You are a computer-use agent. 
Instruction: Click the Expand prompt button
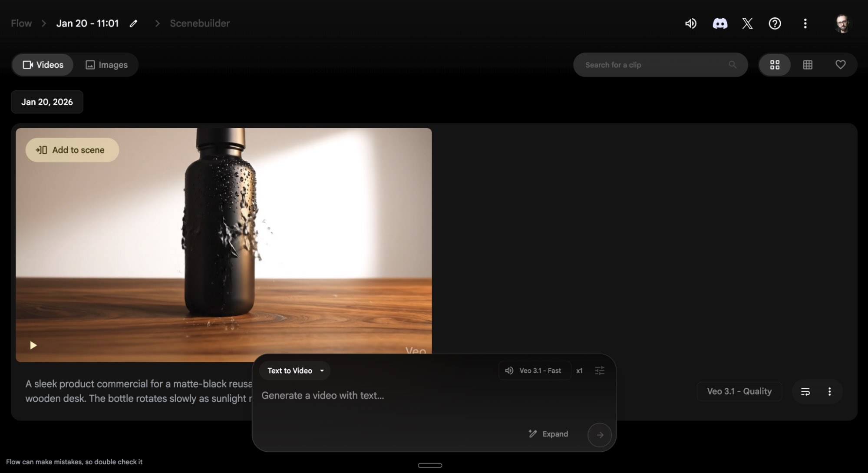point(548,434)
